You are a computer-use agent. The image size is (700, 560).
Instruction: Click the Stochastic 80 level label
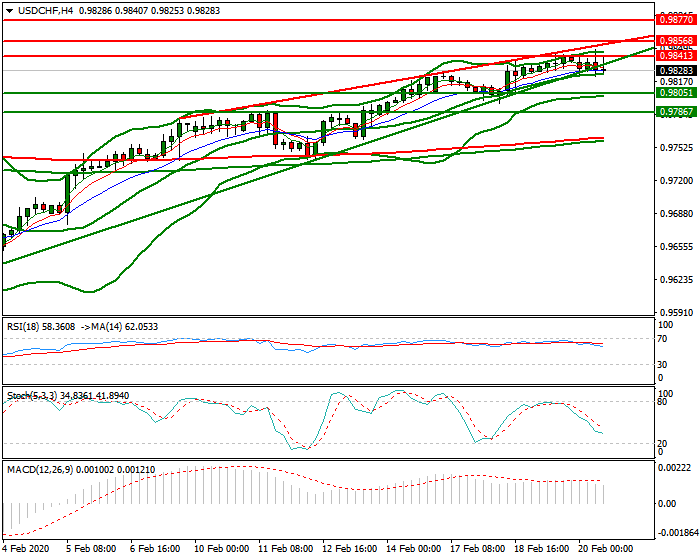(662, 402)
